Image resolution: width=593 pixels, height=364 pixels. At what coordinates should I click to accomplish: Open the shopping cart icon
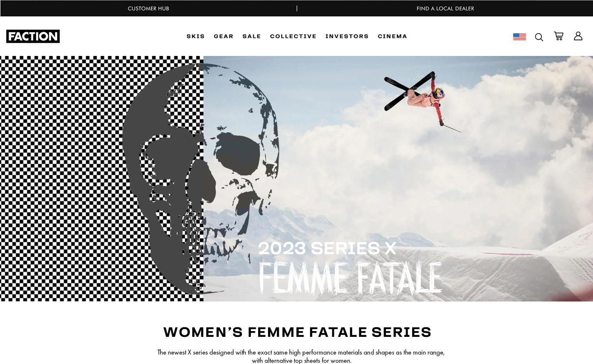(558, 36)
